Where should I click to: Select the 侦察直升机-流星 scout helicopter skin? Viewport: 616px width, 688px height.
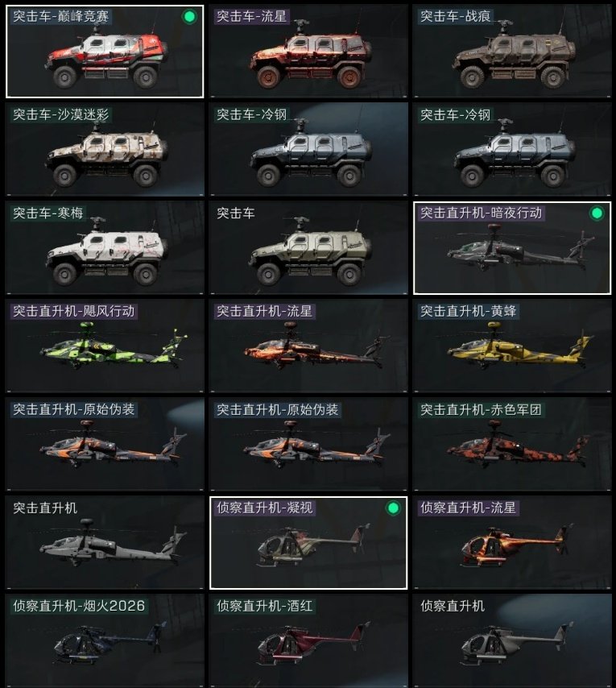click(x=512, y=543)
